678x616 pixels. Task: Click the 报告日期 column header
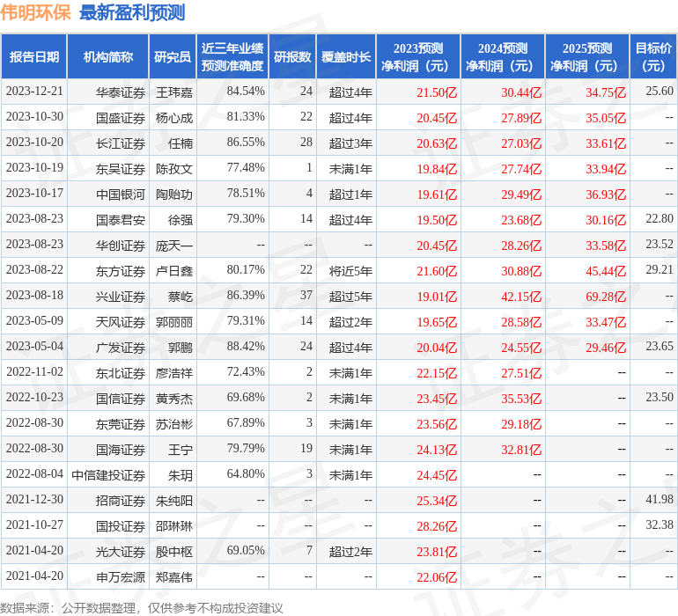(x=33, y=56)
